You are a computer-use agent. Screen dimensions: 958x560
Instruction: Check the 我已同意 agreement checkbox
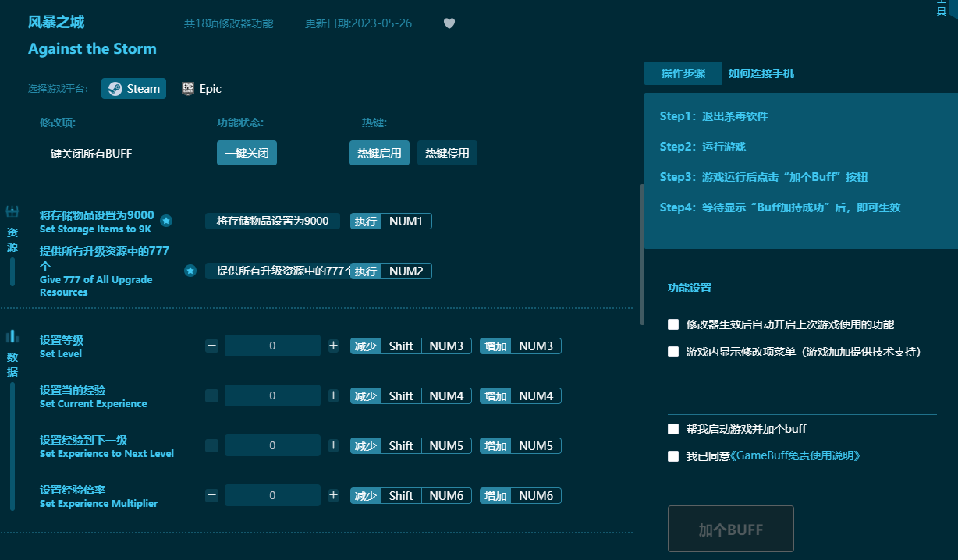(673, 456)
